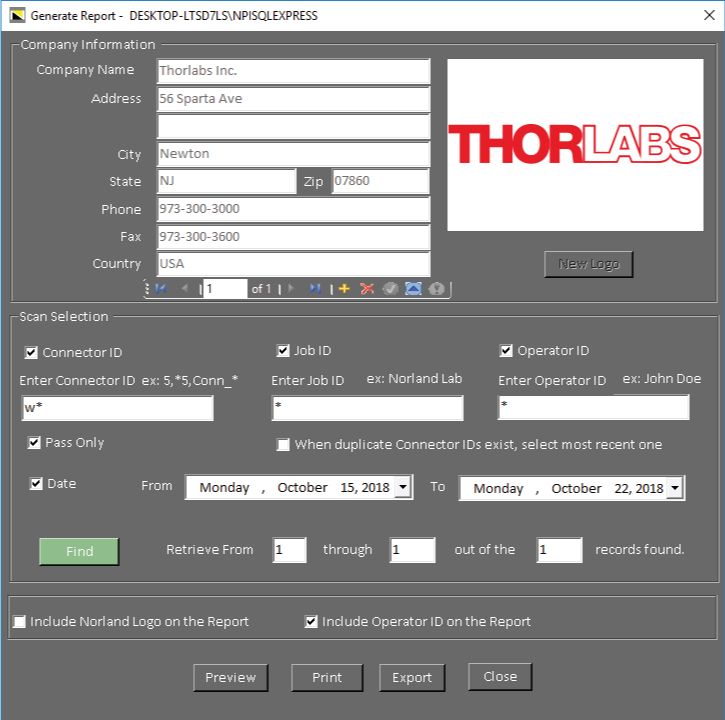The image size is (725, 720).
Task: Click the New Logo button
Action: tap(589, 264)
